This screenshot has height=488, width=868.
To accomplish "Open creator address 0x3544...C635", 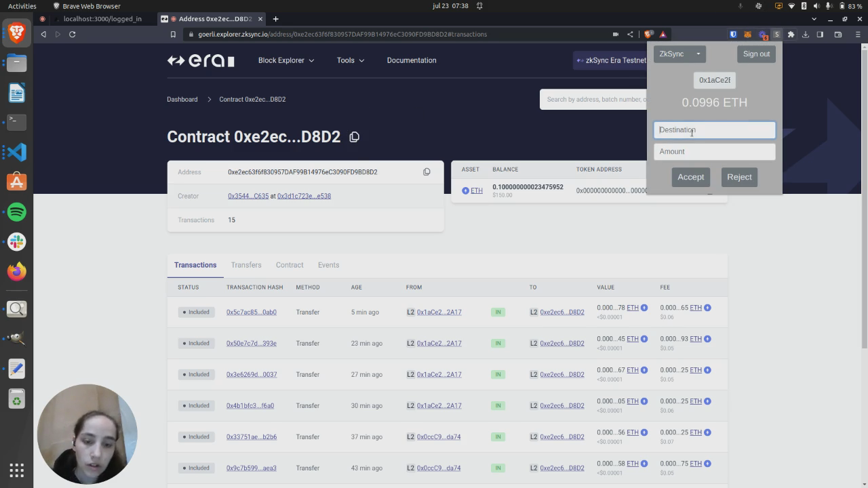I will tap(248, 196).
